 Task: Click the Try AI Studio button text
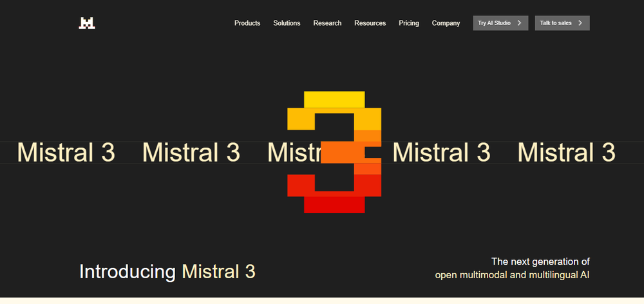coord(494,23)
